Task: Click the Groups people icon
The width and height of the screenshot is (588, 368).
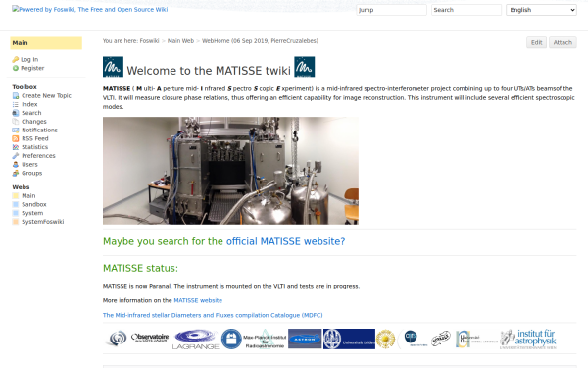Action: point(16,173)
